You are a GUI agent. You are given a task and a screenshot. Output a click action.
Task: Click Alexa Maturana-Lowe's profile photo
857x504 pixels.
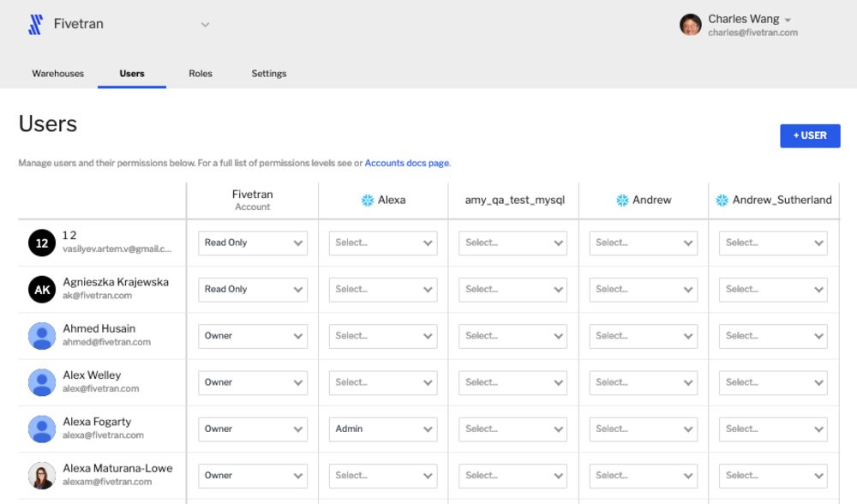(42, 475)
